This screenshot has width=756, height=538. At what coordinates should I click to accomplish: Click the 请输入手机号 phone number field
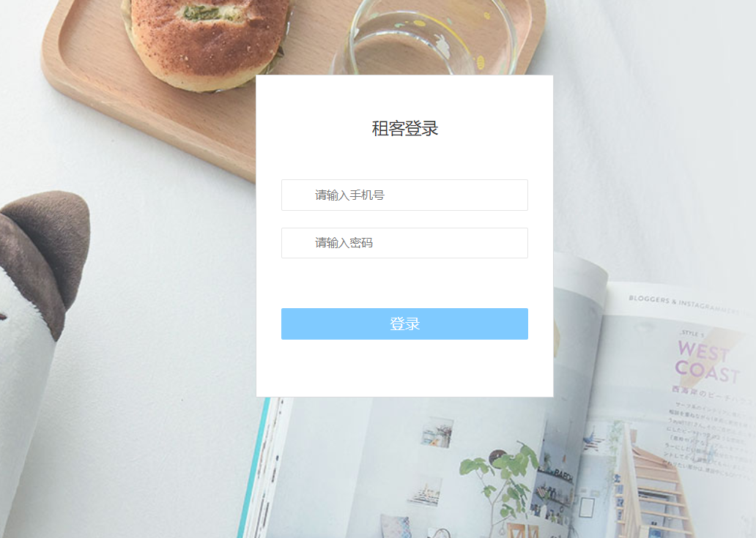[404, 195]
